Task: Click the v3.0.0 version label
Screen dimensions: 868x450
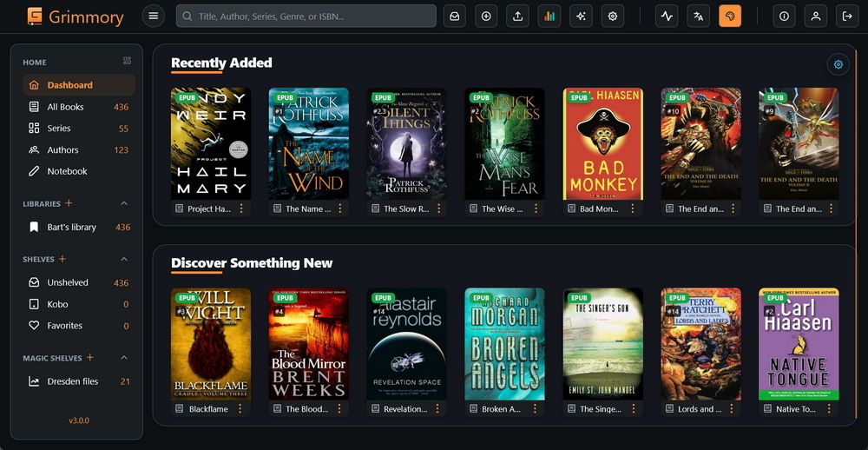Action: 79,420
